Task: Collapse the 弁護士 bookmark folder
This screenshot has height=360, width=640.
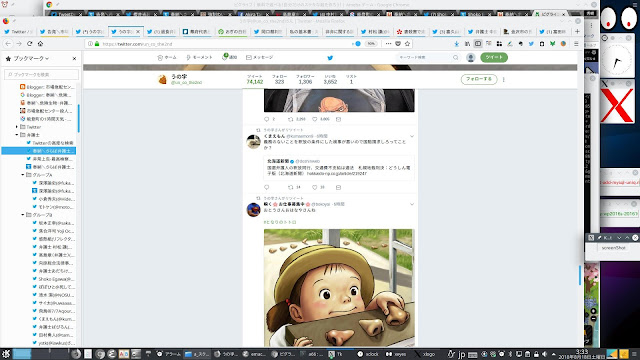Action: point(17,135)
